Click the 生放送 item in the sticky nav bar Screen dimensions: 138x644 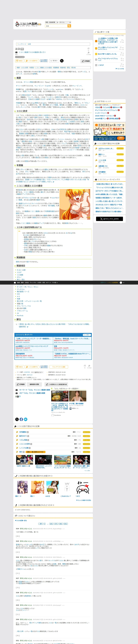[27, 283]
